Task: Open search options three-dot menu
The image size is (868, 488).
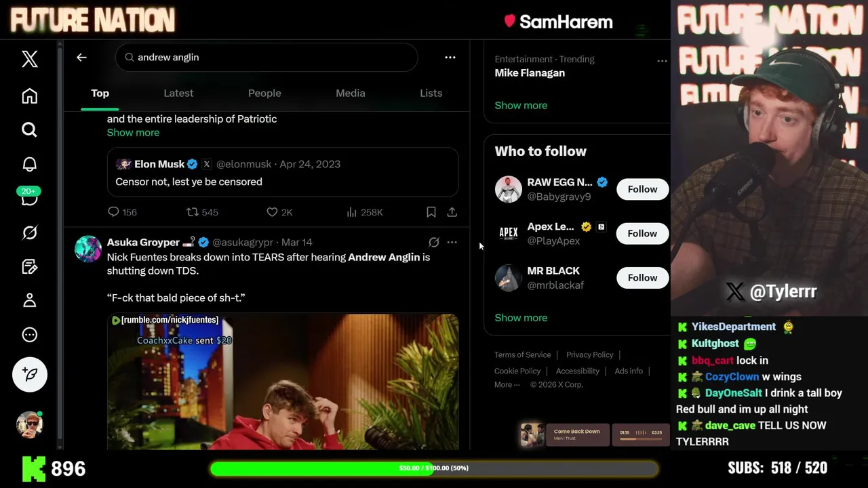Action: pyautogui.click(x=450, y=58)
